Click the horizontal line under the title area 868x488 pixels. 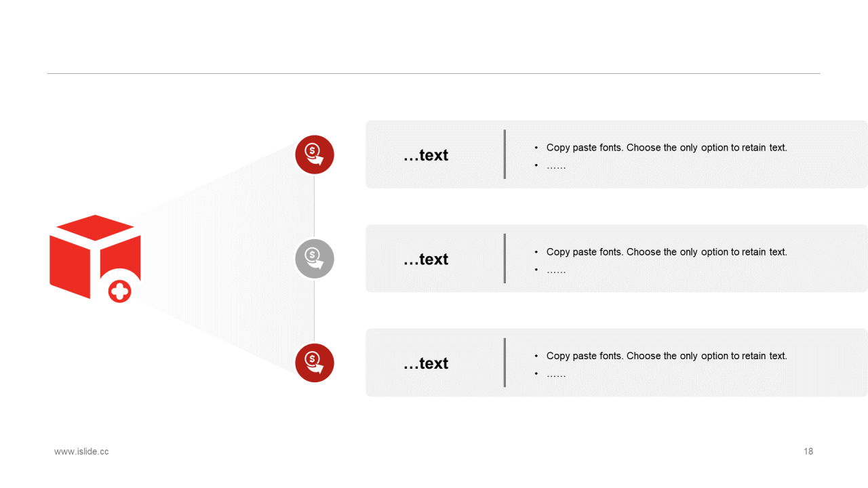point(434,73)
